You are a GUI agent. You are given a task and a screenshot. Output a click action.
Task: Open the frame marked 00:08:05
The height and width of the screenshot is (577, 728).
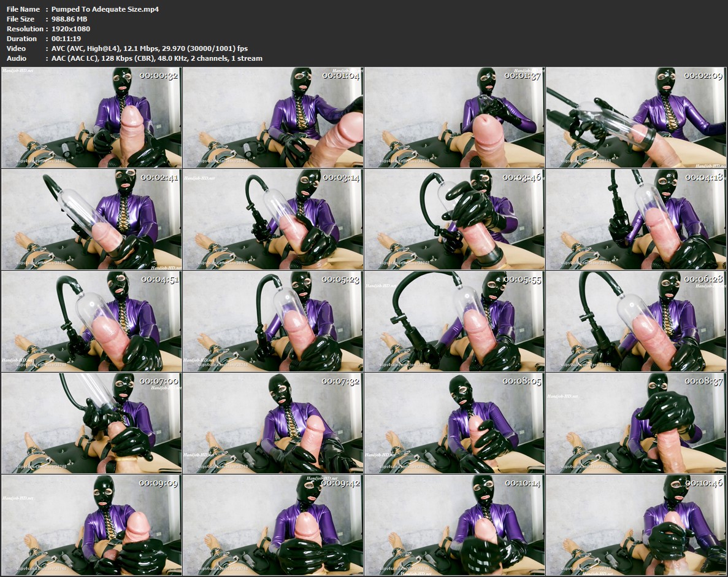point(454,423)
